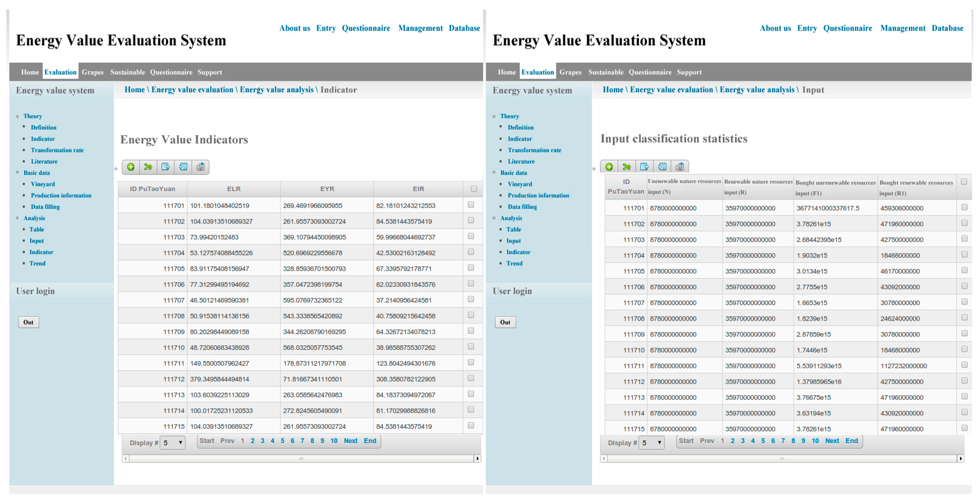Tick checkbox for row 111704 in input table
Screen dimensions: 980x504
tap(964, 254)
